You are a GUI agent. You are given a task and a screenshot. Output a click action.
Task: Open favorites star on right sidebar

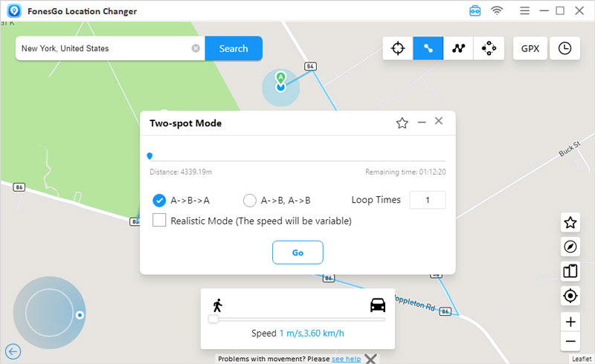(570, 222)
